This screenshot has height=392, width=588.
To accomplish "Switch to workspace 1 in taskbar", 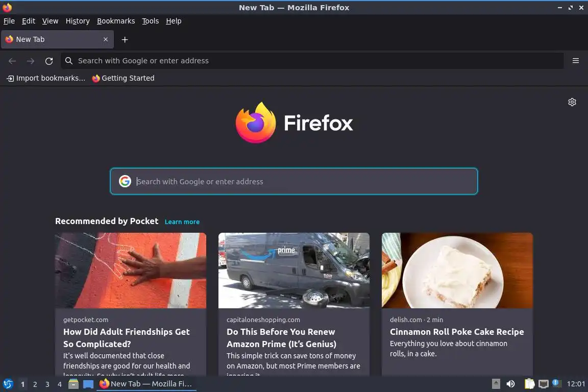I will (22, 384).
